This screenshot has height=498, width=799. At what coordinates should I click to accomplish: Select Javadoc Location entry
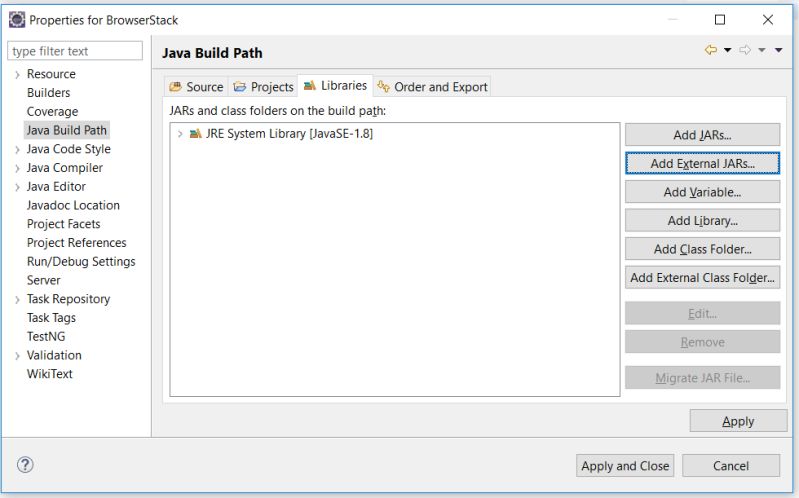(73, 205)
